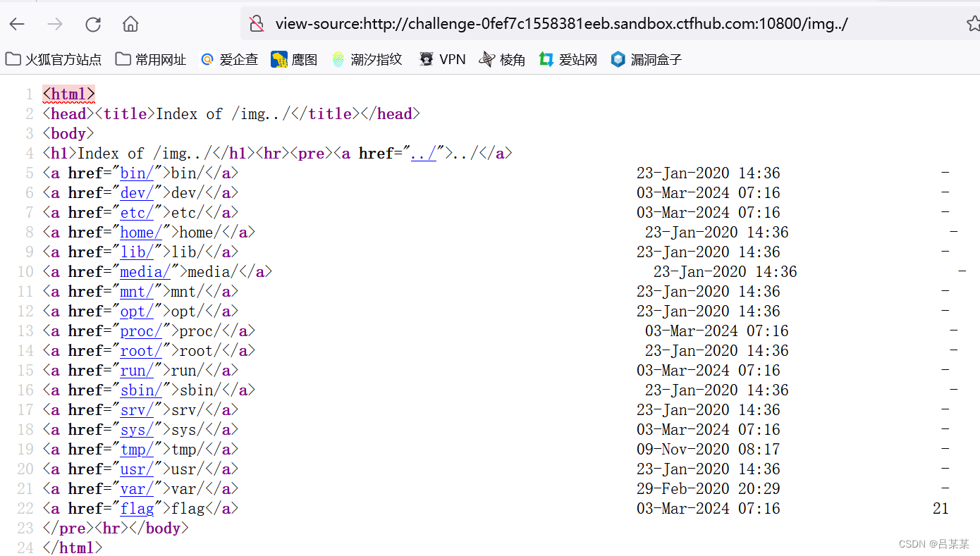Screen dimensions: 980x556
Task: Click the forward navigation arrow
Action: 55,23
